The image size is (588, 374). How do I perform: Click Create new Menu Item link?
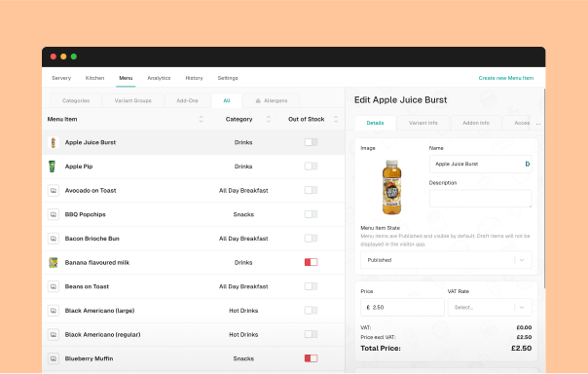(506, 78)
